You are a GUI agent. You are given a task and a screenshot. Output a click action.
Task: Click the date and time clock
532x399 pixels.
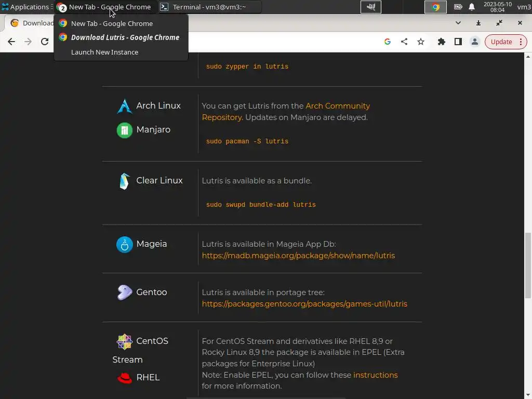pos(497,7)
